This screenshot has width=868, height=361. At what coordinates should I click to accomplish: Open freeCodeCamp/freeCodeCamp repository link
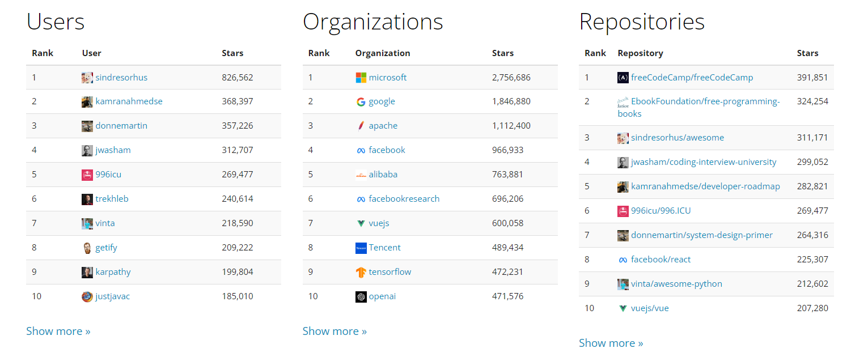pos(692,78)
